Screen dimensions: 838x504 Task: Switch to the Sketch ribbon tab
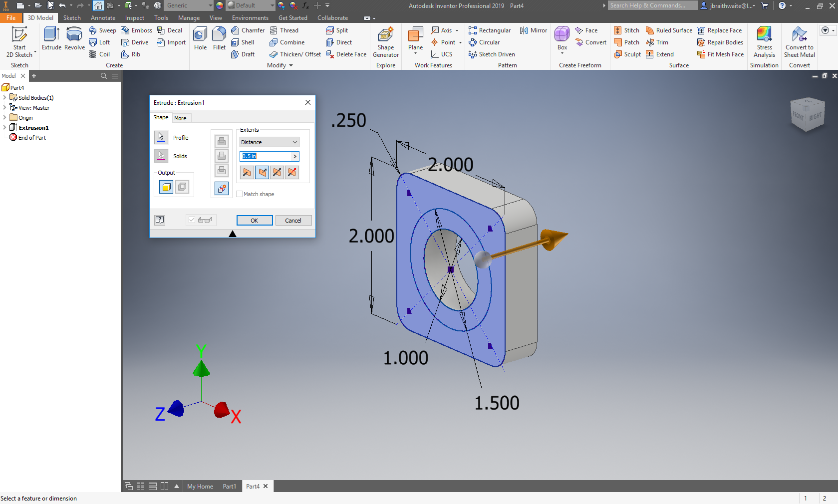tap(72, 18)
